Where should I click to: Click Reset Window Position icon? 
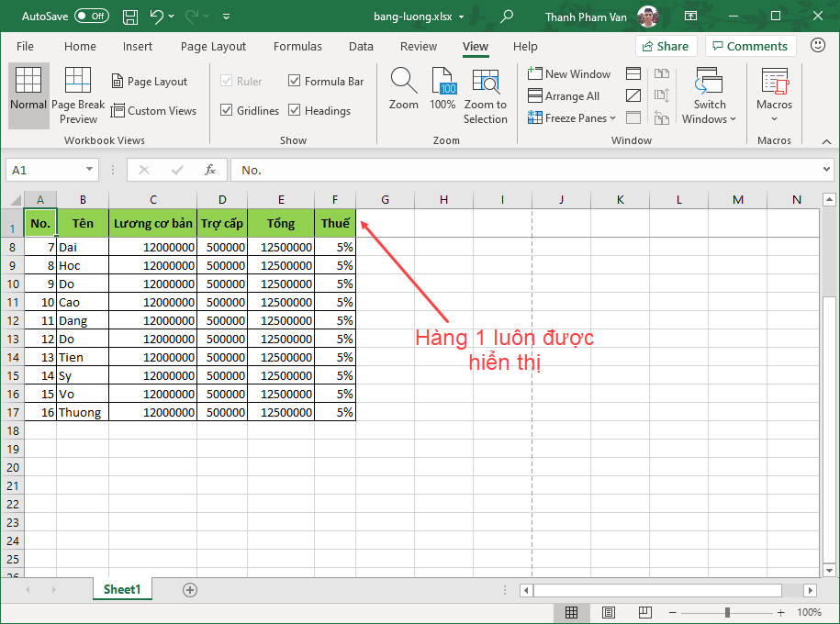coord(662,117)
